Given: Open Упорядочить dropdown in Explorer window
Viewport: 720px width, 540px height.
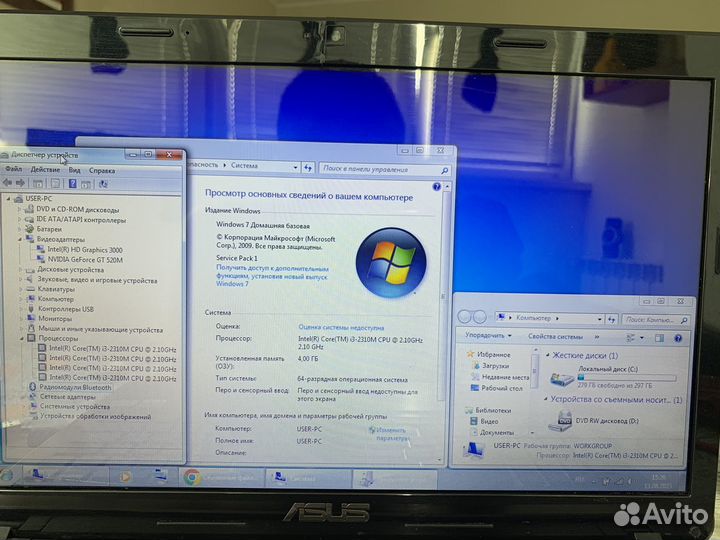Looking at the screenshot, I should tap(488, 336).
